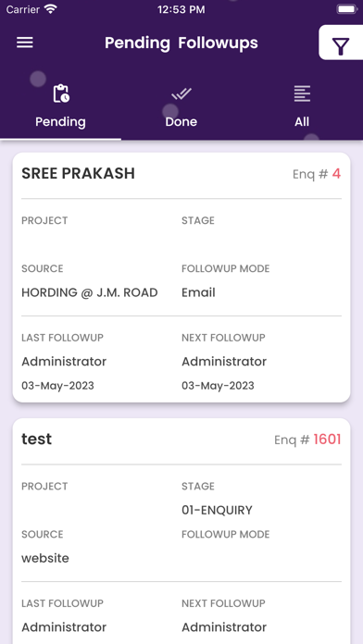Tap the Pending clipboard clock icon
The width and height of the screenshot is (363, 644).
pyautogui.click(x=61, y=93)
